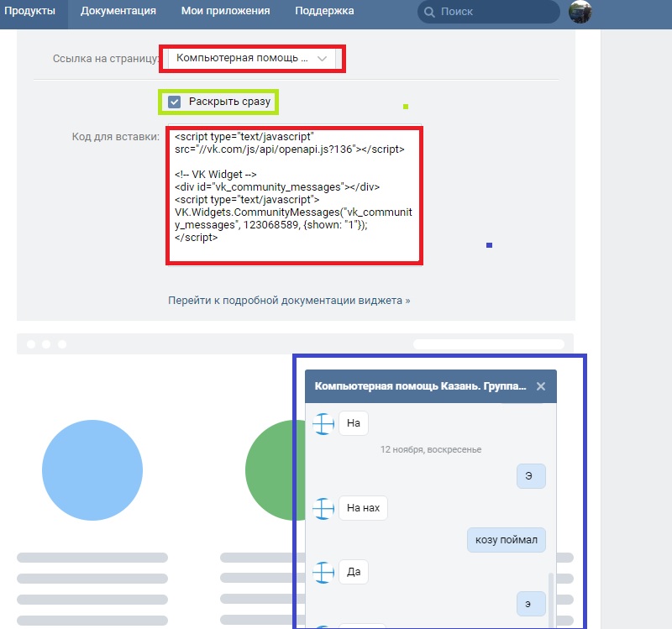
Task: Open the 'Продукты' menu
Action: coord(29,11)
